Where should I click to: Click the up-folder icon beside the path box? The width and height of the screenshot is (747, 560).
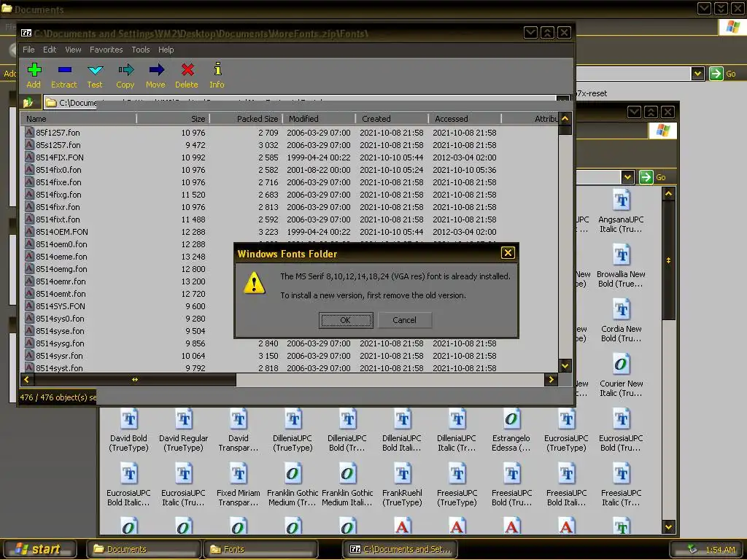pos(28,102)
